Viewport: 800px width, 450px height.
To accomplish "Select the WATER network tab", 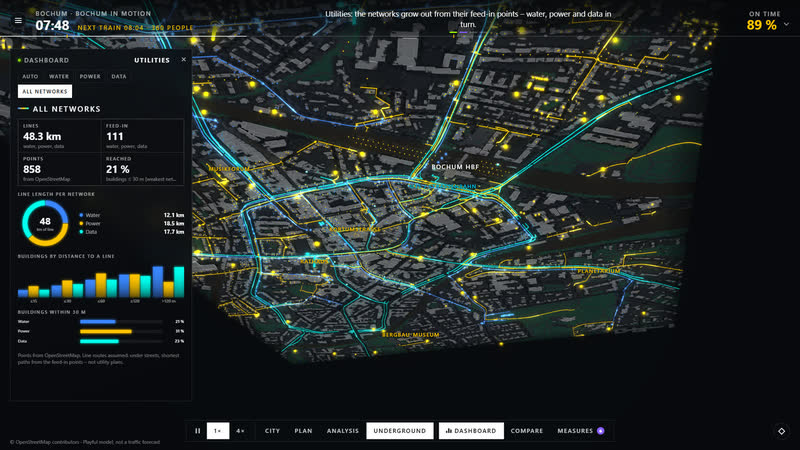I will click(x=59, y=77).
